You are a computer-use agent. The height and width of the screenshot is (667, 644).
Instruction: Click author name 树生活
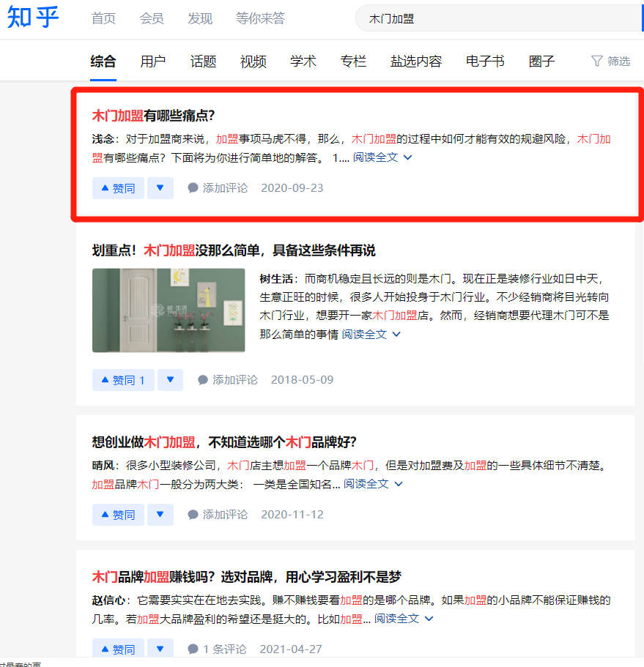tap(276, 279)
